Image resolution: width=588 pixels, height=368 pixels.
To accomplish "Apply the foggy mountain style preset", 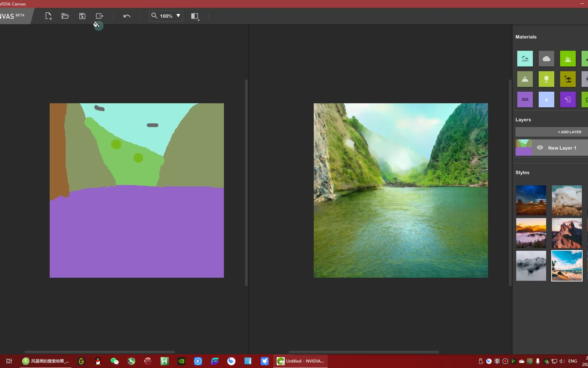I will click(531, 266).
